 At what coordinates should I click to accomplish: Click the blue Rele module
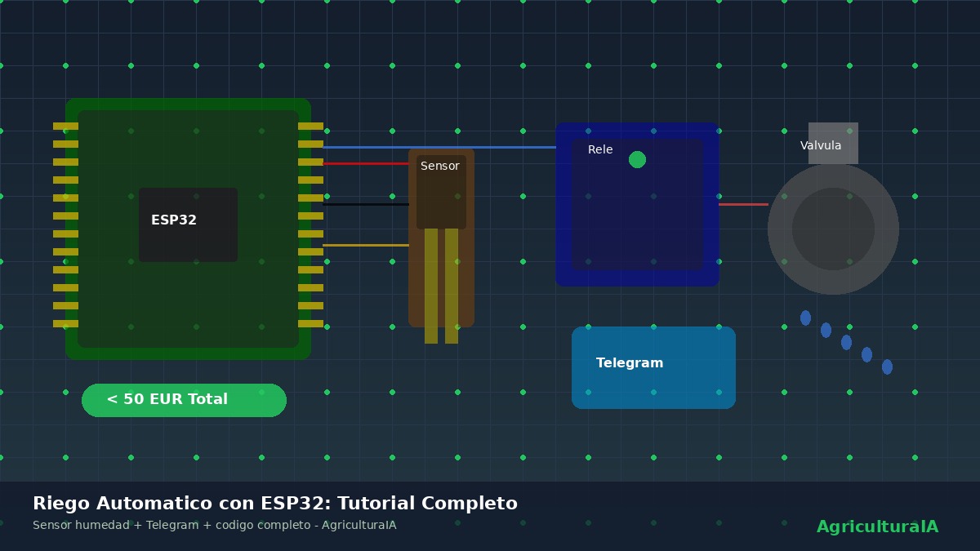coord(637,204)
